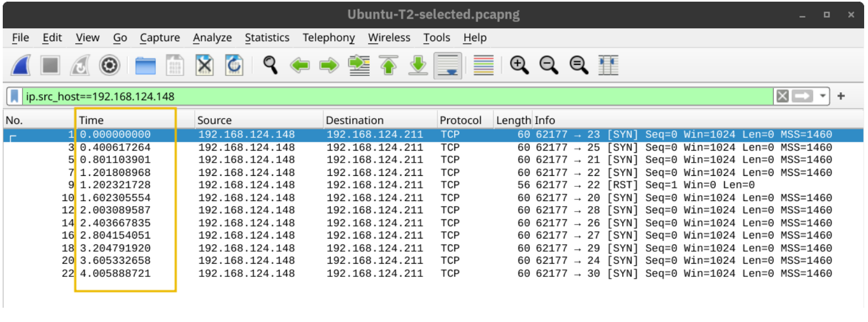Add a filter button with plus icon

pyautogui.click(x=841, y=96)
